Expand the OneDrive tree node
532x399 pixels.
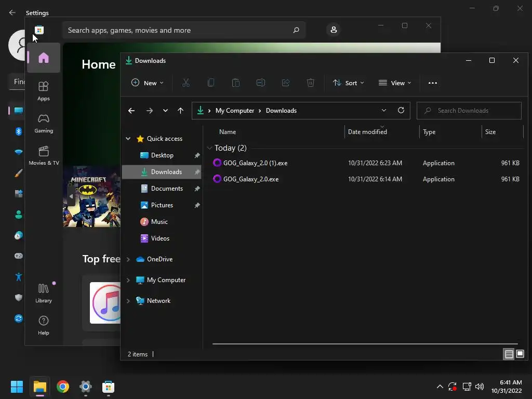(128, 259)
